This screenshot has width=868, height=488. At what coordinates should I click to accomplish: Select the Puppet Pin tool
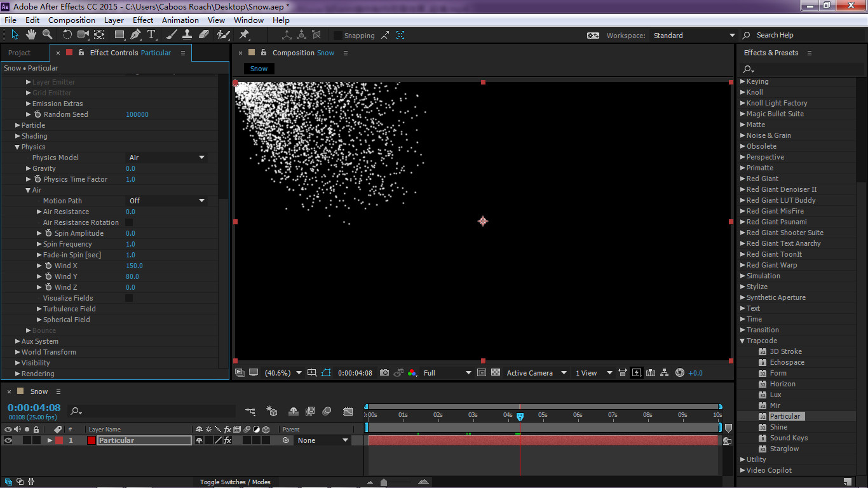click(x=244, y=34)
